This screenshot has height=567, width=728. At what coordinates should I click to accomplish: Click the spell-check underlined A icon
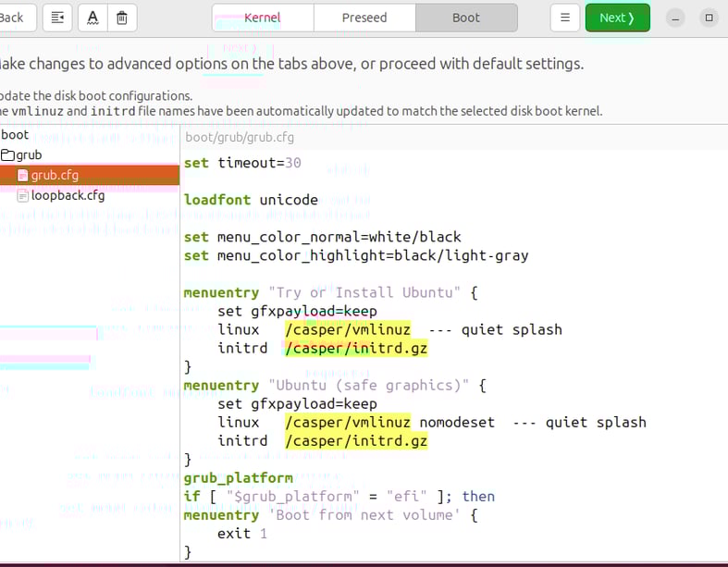click(93, 18)
